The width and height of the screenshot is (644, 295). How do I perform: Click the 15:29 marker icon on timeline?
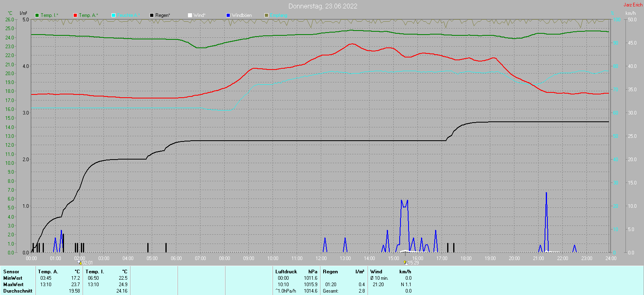click(x=405, y=262)
